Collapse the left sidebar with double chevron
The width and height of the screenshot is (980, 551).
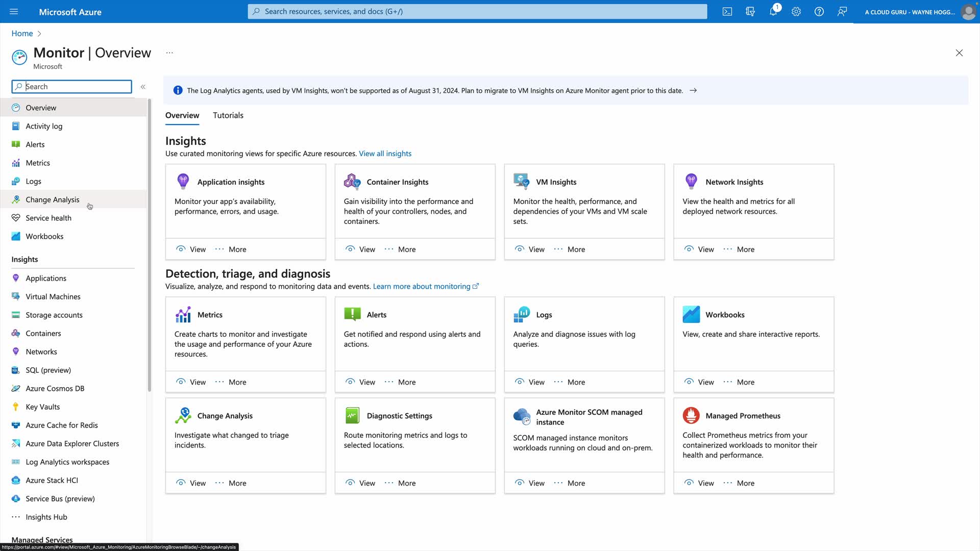point(143,87)
